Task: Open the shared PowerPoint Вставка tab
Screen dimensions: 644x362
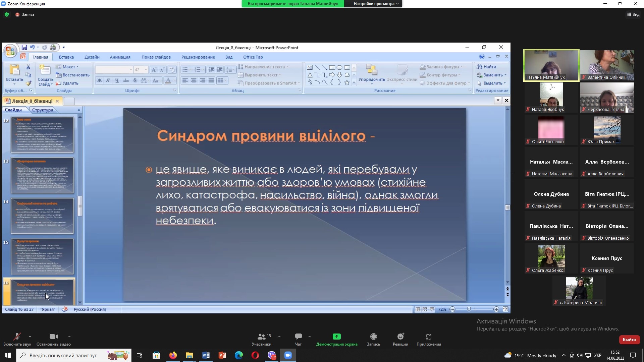Action: click(66, 57)
